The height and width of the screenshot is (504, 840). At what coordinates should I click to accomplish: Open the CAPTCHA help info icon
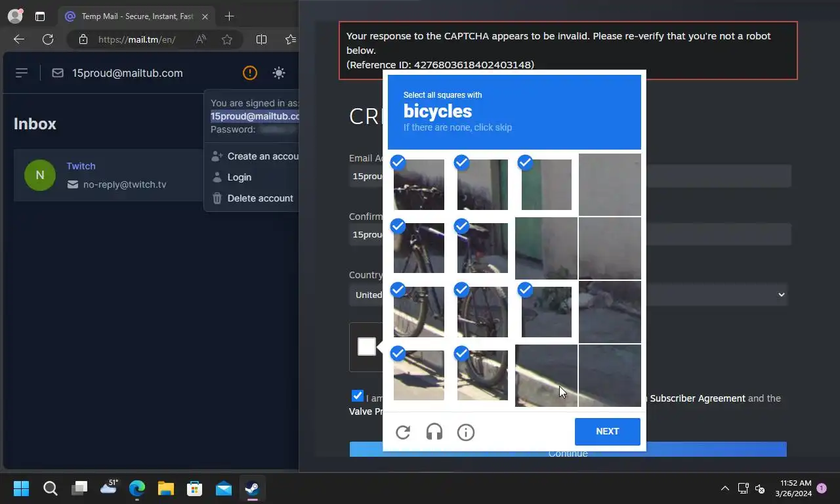click(x=466, y=432)
